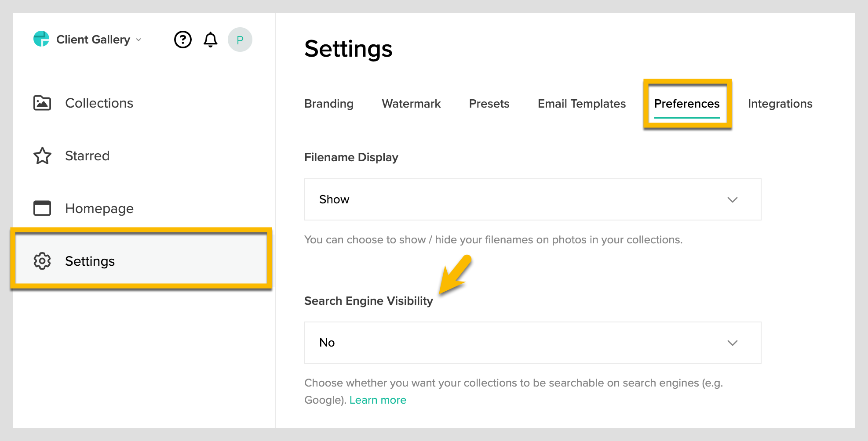Open the help question mark icon

click(183, 40)
